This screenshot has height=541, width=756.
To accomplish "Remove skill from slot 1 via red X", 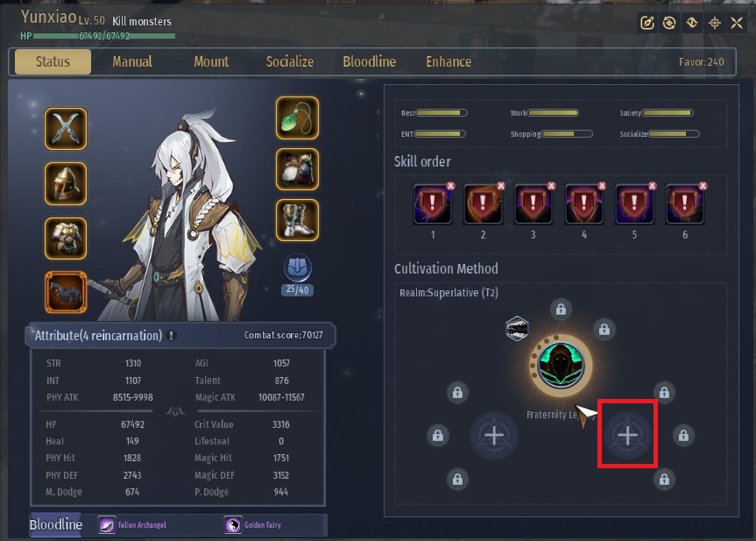I will [450, 186].
